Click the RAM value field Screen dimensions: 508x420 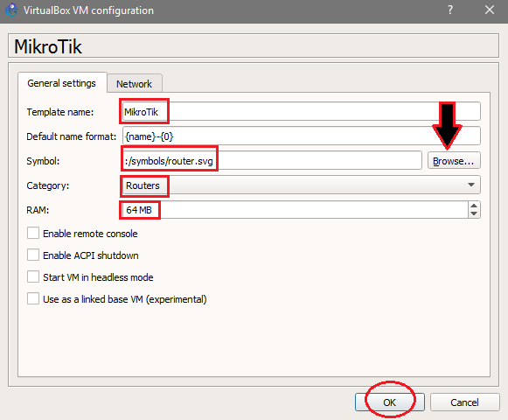point(295,210)
